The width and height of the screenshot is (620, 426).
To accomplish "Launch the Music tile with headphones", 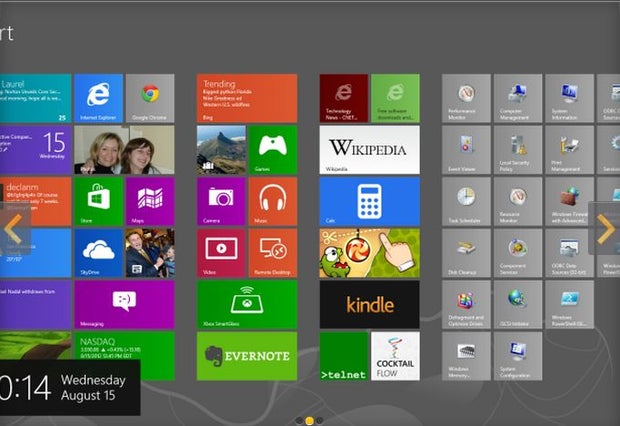I will pyautogui.click(x=272, y=201).
